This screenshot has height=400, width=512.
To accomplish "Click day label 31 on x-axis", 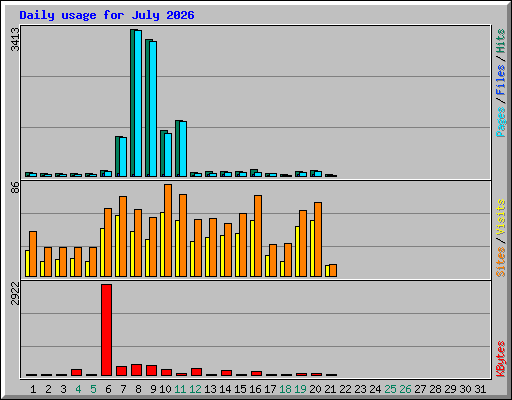I will click(480, 389).
